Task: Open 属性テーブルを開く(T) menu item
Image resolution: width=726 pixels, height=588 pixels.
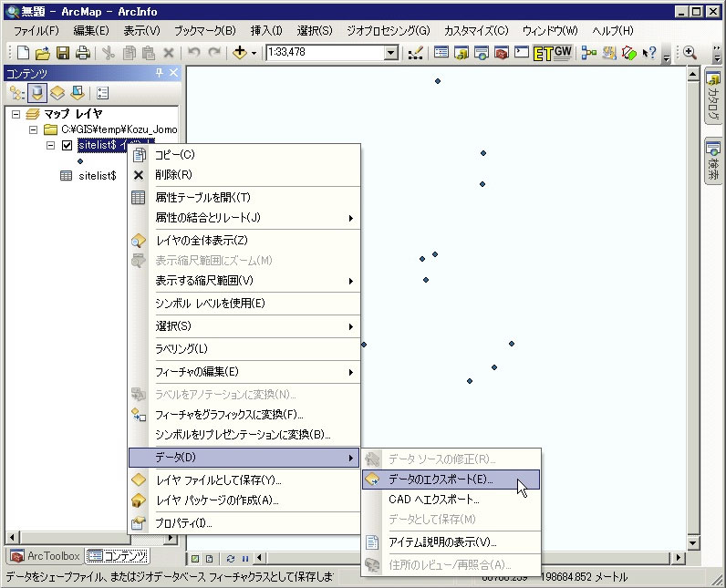Action: [x=244, y=198]
